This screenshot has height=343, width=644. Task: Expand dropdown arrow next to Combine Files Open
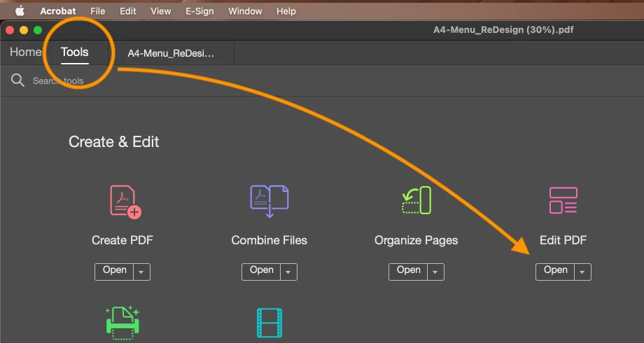point(288,272)
